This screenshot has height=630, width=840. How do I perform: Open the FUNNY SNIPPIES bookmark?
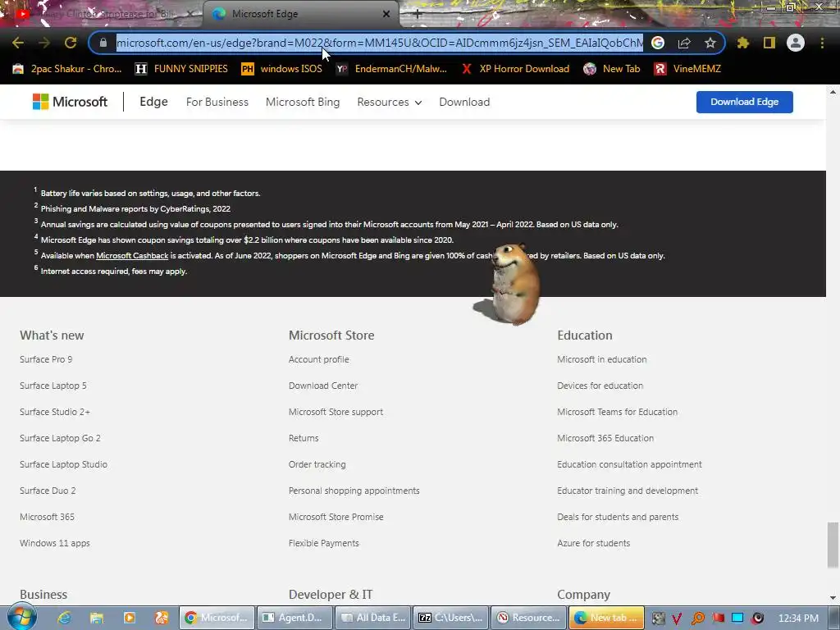[181, 69]
